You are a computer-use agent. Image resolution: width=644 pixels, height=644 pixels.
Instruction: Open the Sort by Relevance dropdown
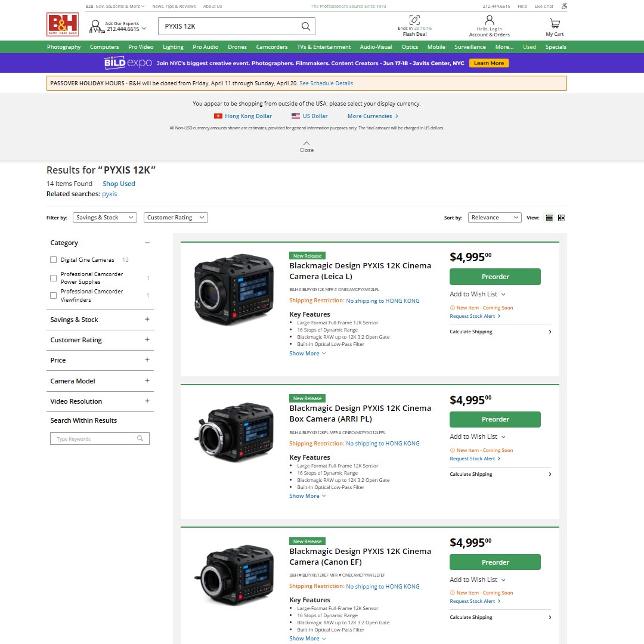pos(494,218)
